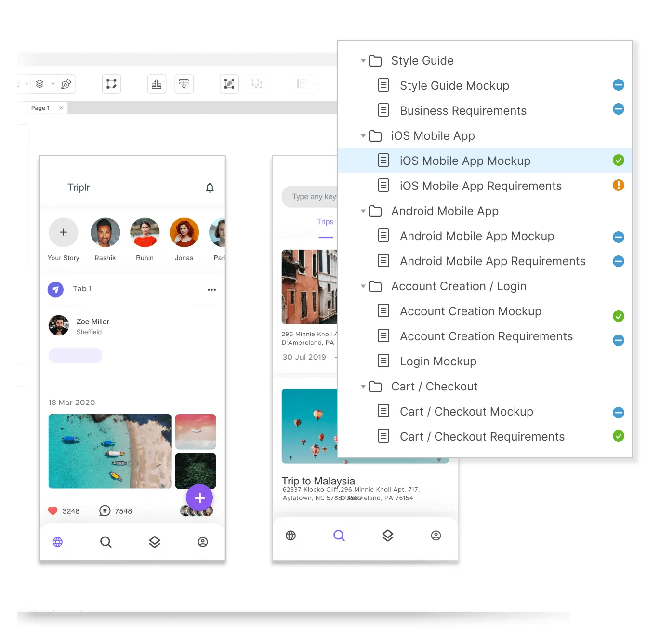Tap the purple plus floating button
Screen dimensions: 660x644
point(199,497)
